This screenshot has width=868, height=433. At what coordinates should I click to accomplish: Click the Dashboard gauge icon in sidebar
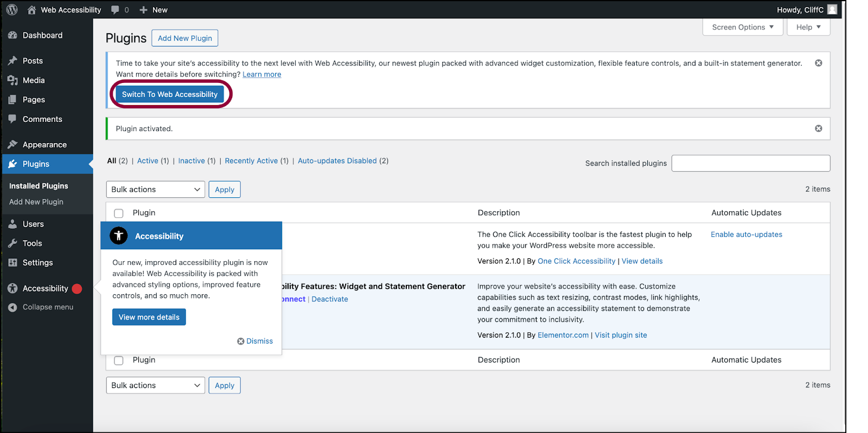12,35
